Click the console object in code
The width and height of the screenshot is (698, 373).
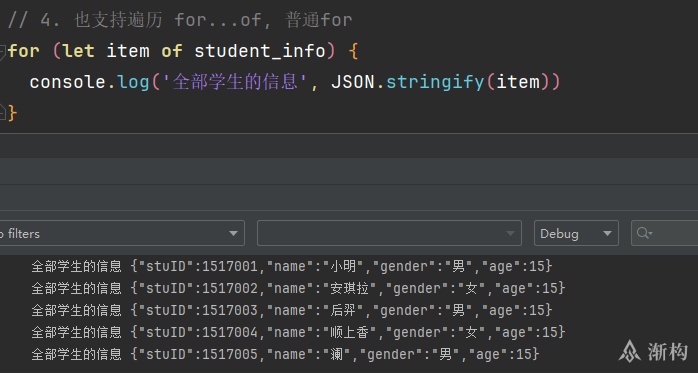click(x=68, y=82)
